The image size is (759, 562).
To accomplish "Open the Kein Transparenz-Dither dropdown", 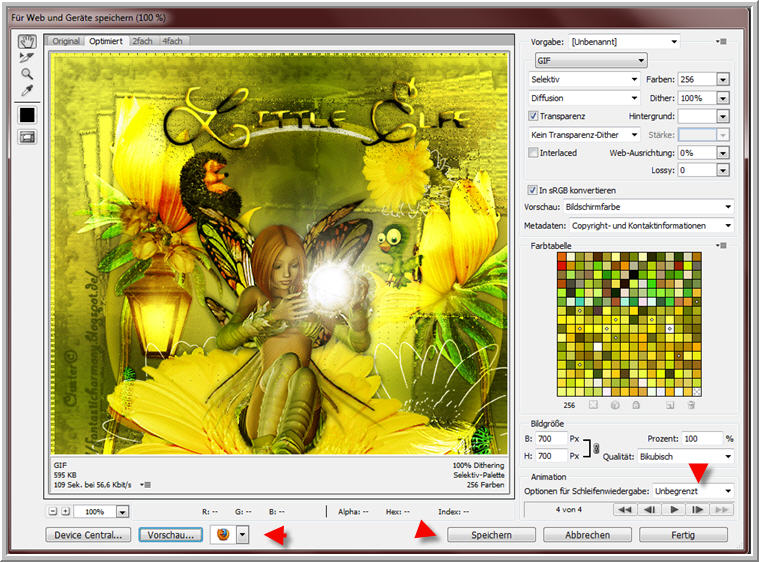I will tap(584, 135).
